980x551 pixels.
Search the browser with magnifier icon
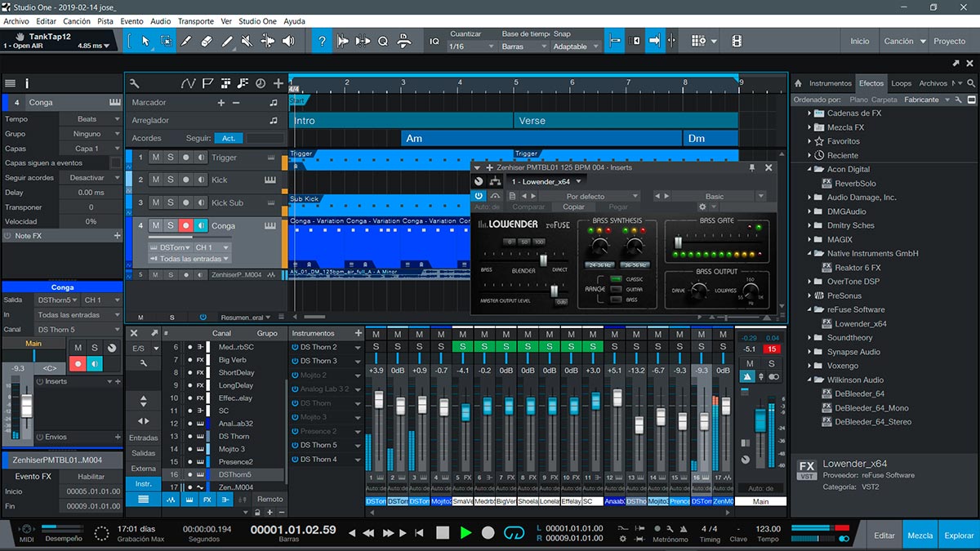tap(972, 83)
